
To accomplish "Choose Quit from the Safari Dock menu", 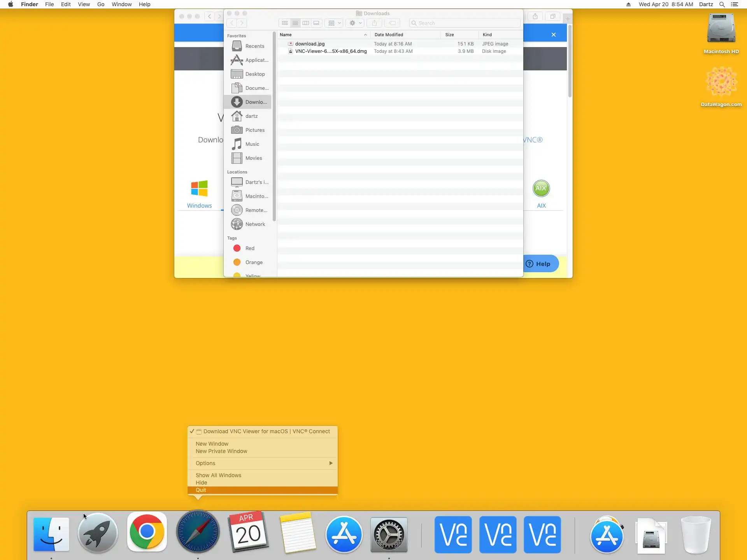I will pos(201,490).
